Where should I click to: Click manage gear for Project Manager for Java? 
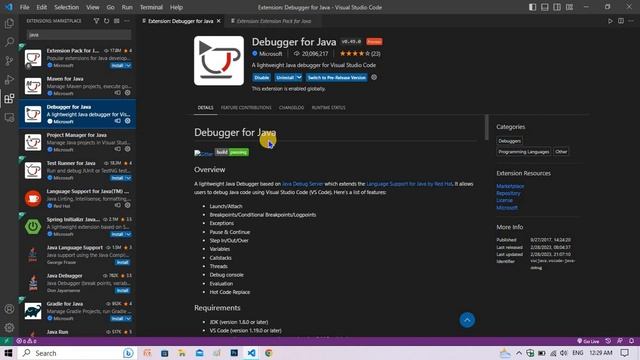128,149
